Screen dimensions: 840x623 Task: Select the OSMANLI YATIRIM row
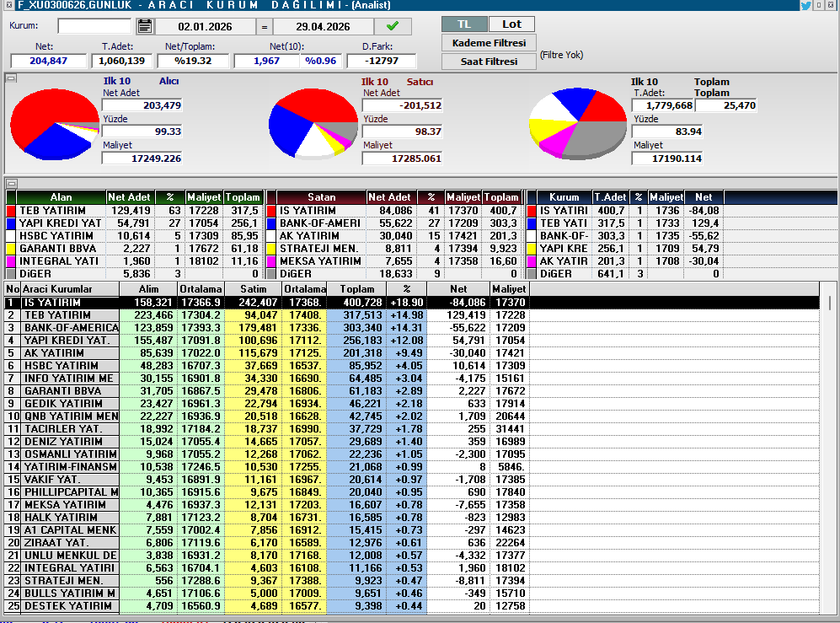(x=411, y=454)
